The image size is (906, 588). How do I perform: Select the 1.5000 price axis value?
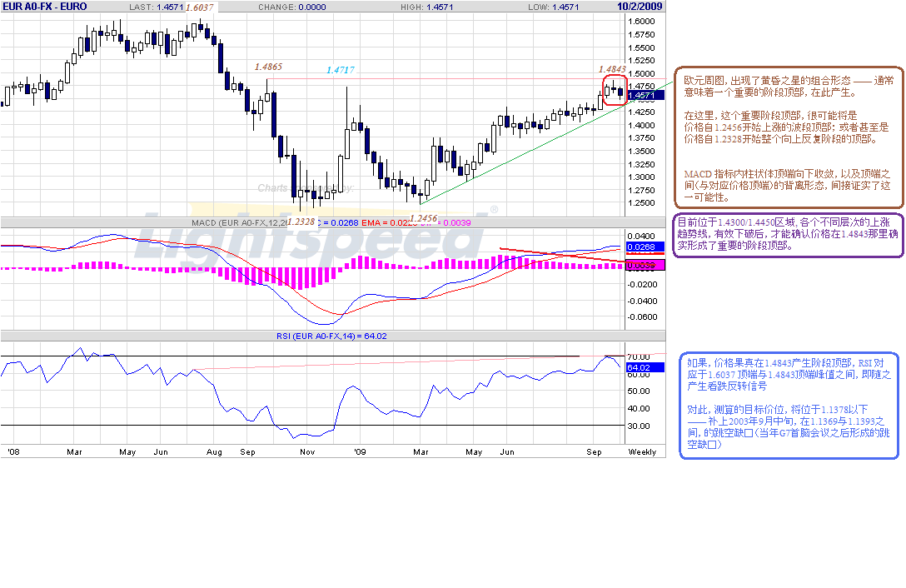[641, 74]
